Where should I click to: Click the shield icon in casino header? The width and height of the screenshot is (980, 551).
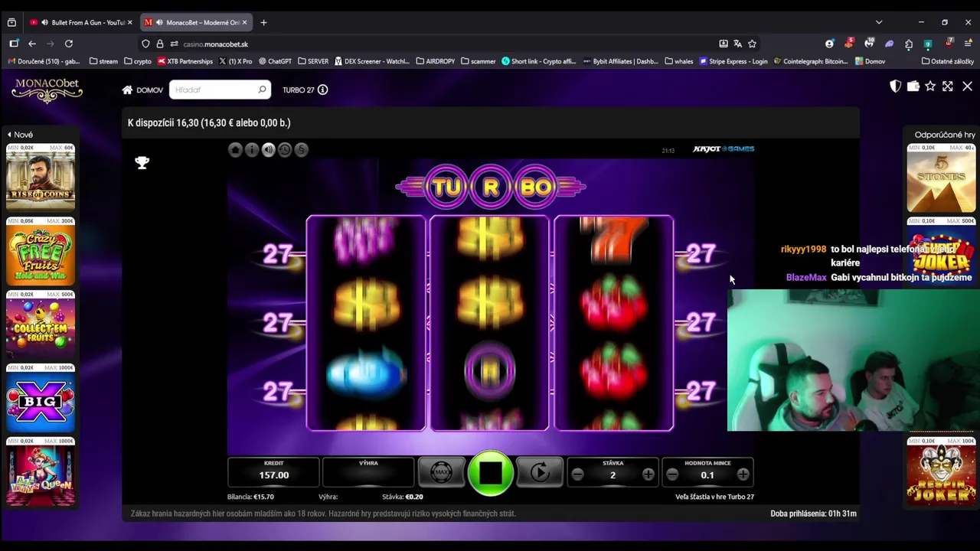tap(895, 86)
